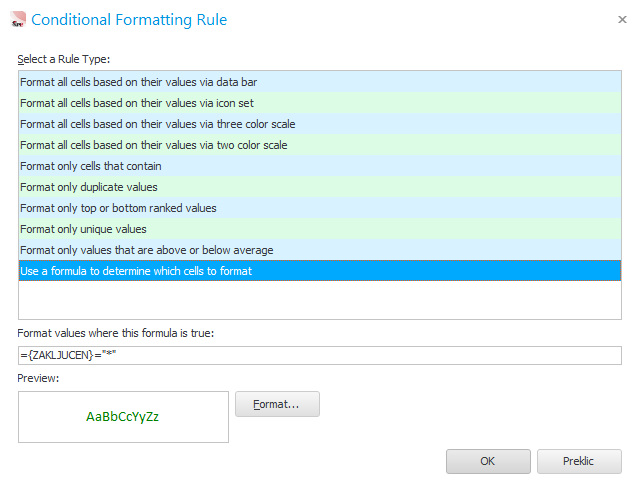Open the Format... button

pyautogui.click(x=277, y=404)
